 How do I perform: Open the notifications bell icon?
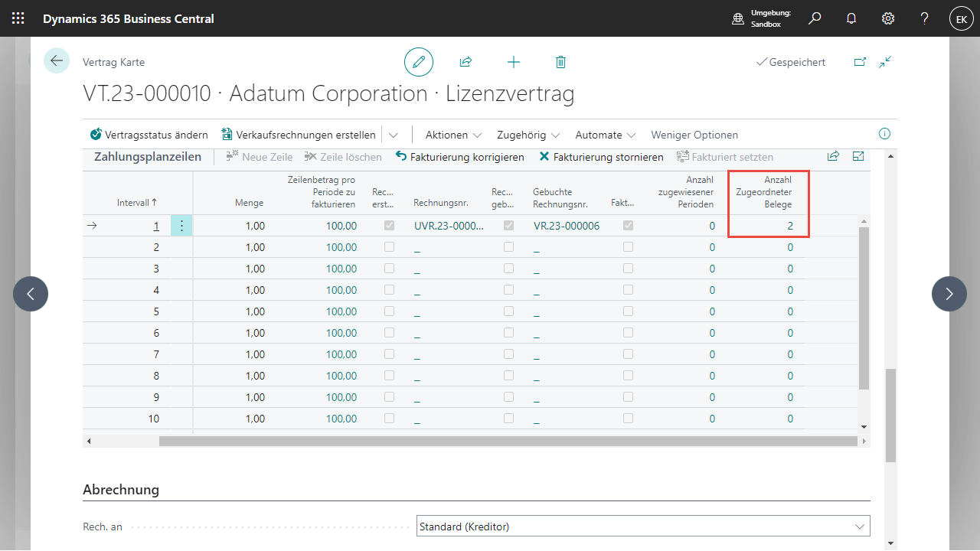[851, 18]
